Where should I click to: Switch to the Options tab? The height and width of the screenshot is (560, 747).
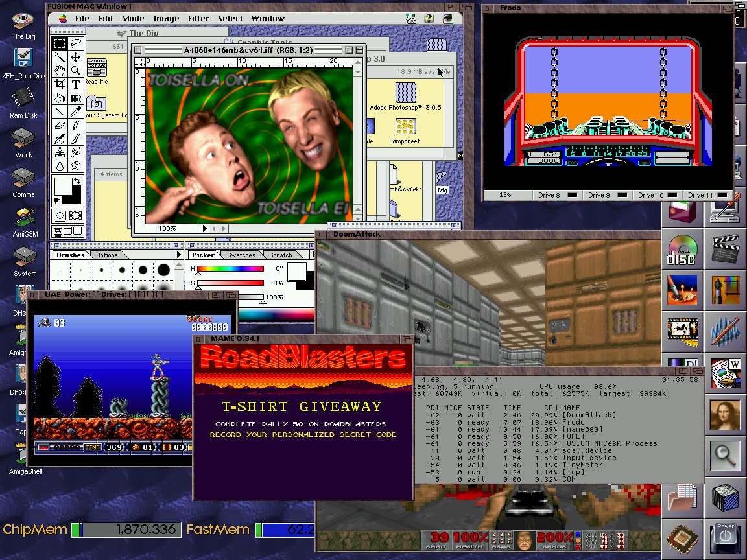coord(107,255)
